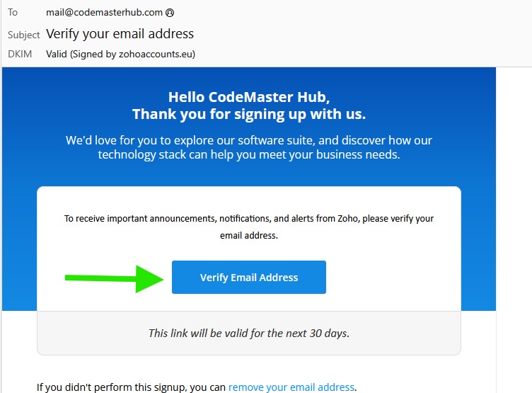Click 'Thank you for signing up with us.' line
Viewport: 532px width, 393px height.
[x=249, y=114]
